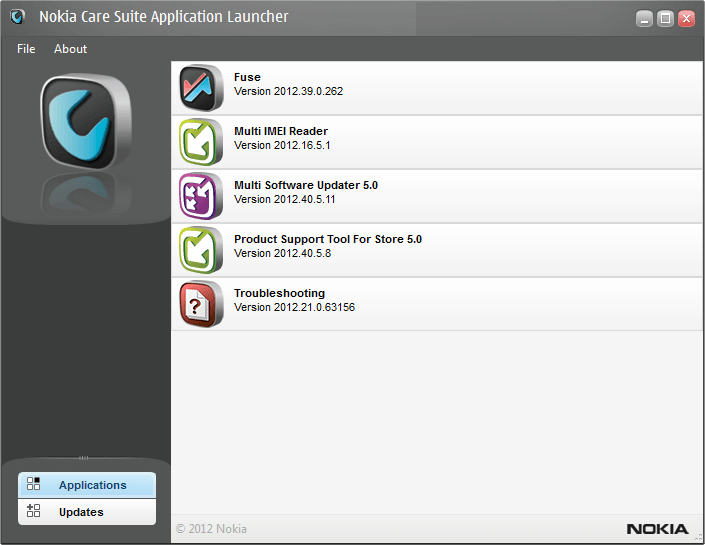Open the File menu
705x545 pixels.
tap(26, 49)
